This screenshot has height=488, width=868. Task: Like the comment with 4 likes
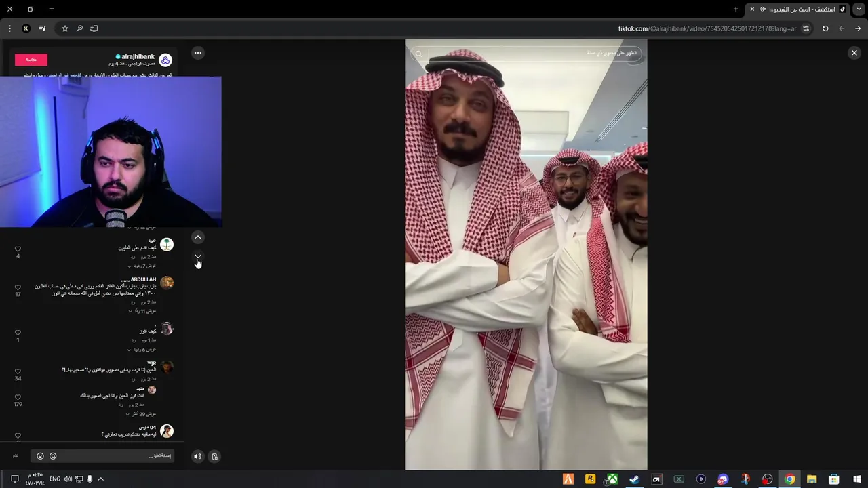tap(18, 249)
